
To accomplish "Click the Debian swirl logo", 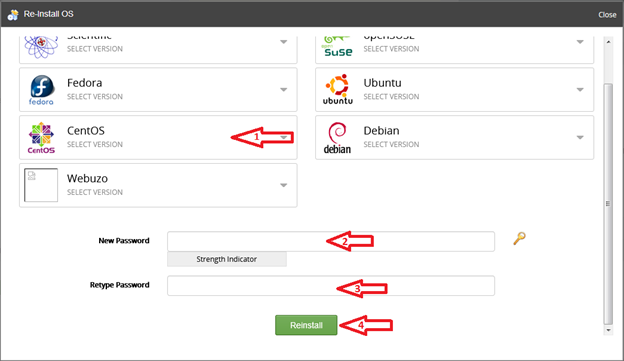I will 337,138.
